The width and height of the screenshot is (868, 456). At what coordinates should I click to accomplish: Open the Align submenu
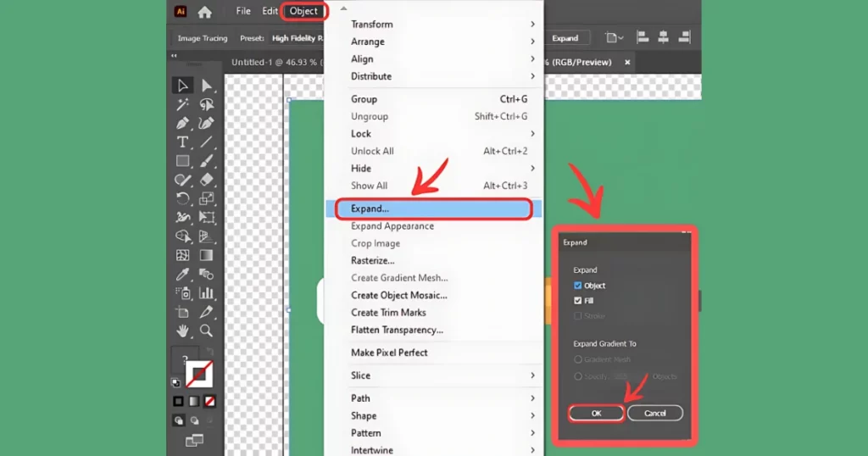point(434,58)
